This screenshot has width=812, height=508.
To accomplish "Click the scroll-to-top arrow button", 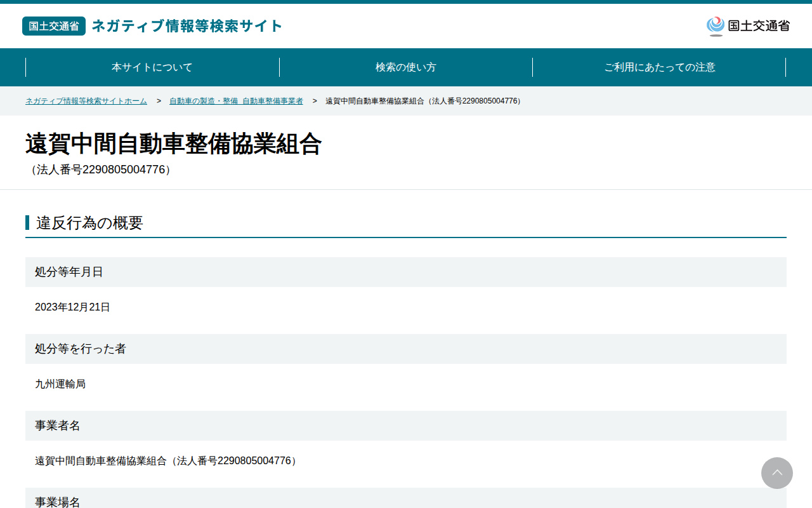I will coord(776,473).
